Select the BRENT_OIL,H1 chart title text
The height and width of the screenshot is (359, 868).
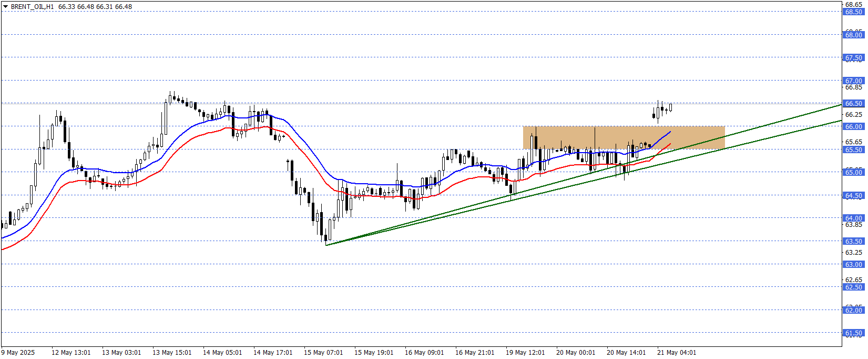[33, 7]
